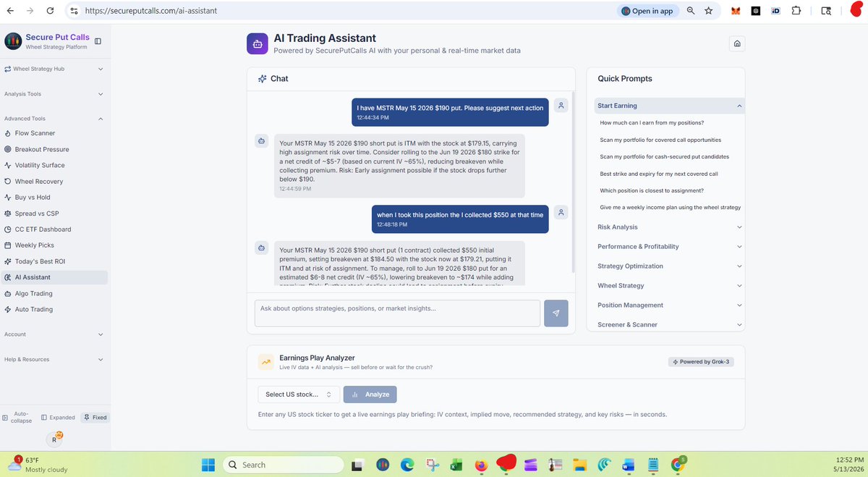
Task: Expand Help & Resources section
Action: [x=54, y=359]
